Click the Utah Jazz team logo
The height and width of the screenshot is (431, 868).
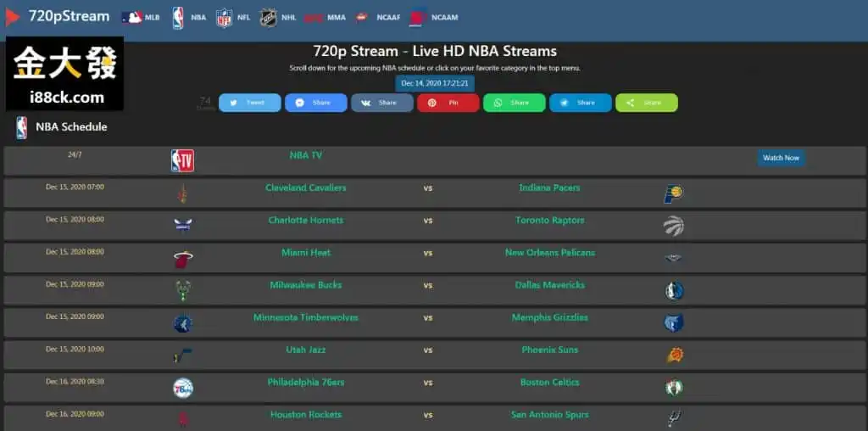point(183,355)
